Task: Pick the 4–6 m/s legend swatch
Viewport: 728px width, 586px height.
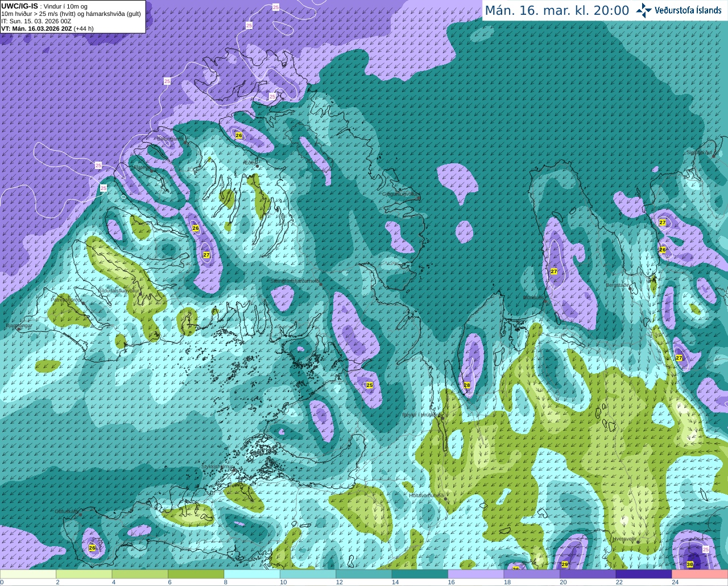Action: point(140,574)
